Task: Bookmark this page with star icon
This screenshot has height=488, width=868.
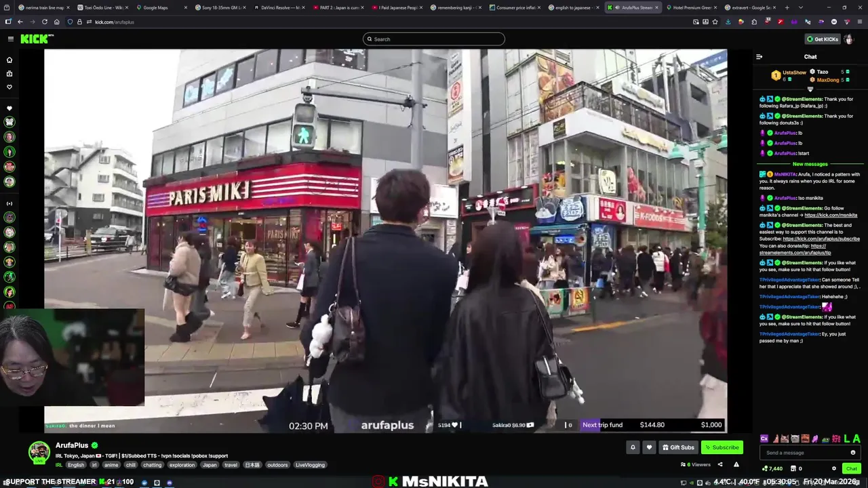Action: (x=716, y=22)
